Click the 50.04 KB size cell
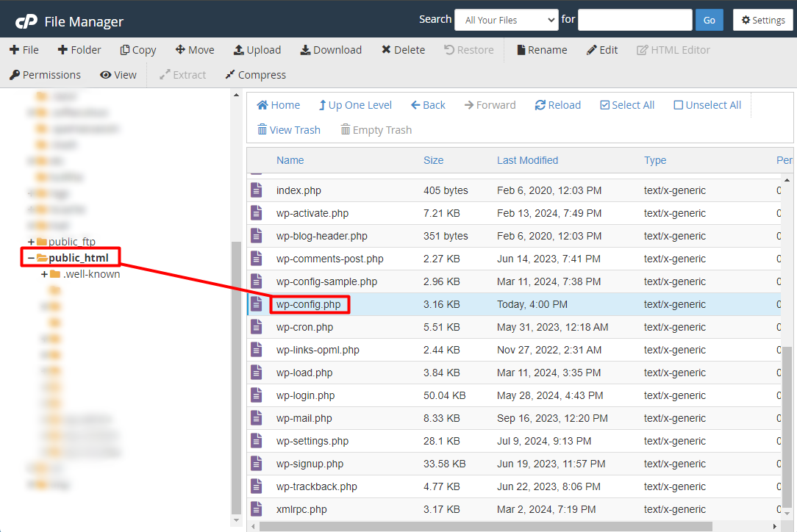 pyautogui.click(x=444, y=395)
